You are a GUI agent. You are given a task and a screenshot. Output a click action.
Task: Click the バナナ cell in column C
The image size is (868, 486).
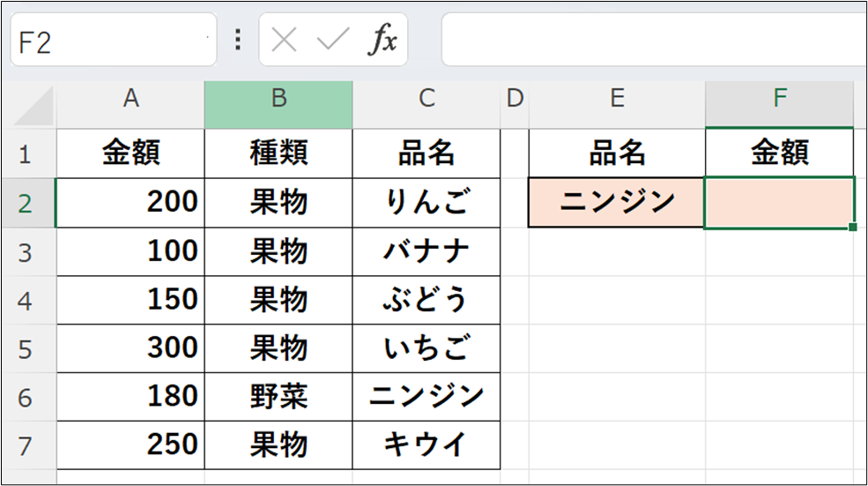point(426,252)
